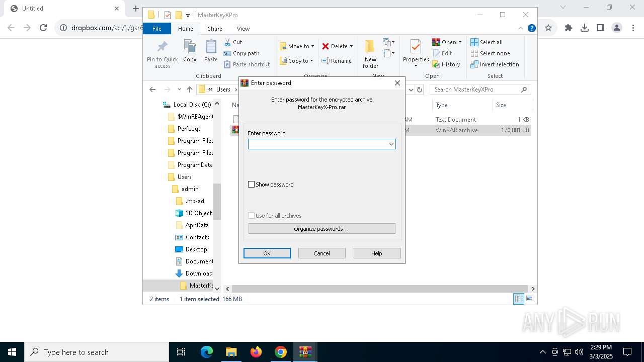
Task: Confirm password with OK button
Action: (x=267, y=253)
